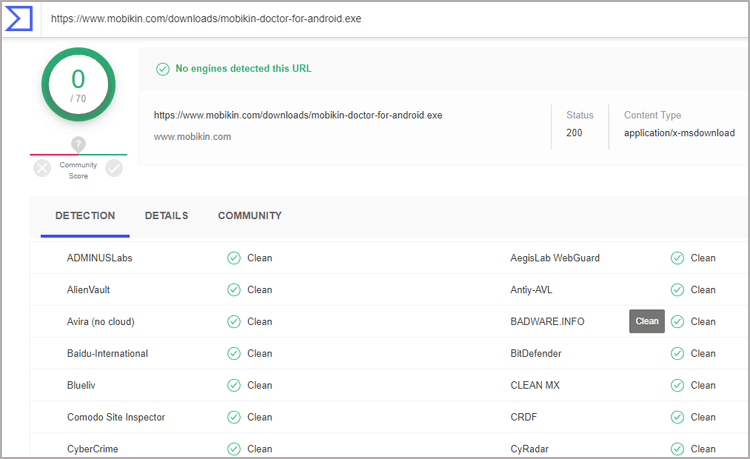Click checkmark next to No engines detected

(163, 69)
